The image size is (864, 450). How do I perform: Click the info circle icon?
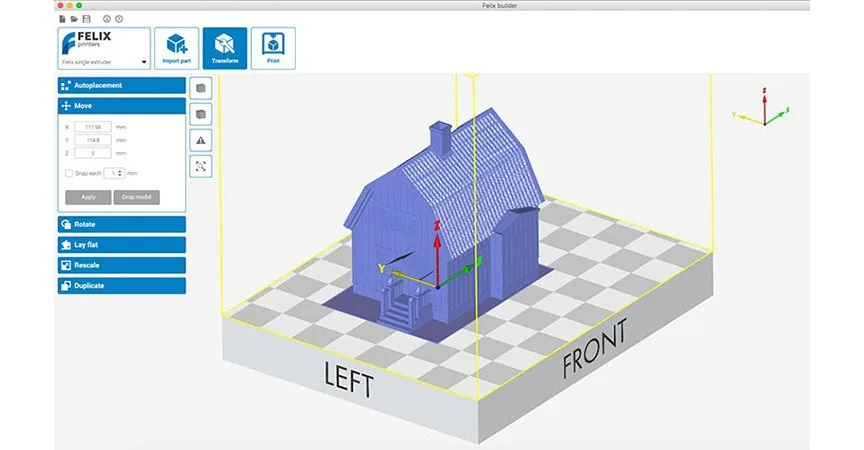coord(107,19)
